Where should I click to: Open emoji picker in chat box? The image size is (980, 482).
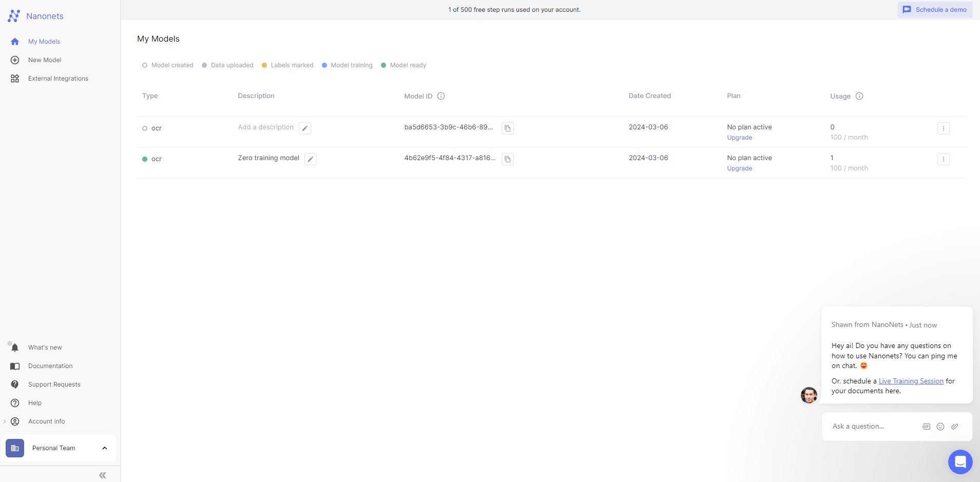(940, 427)
